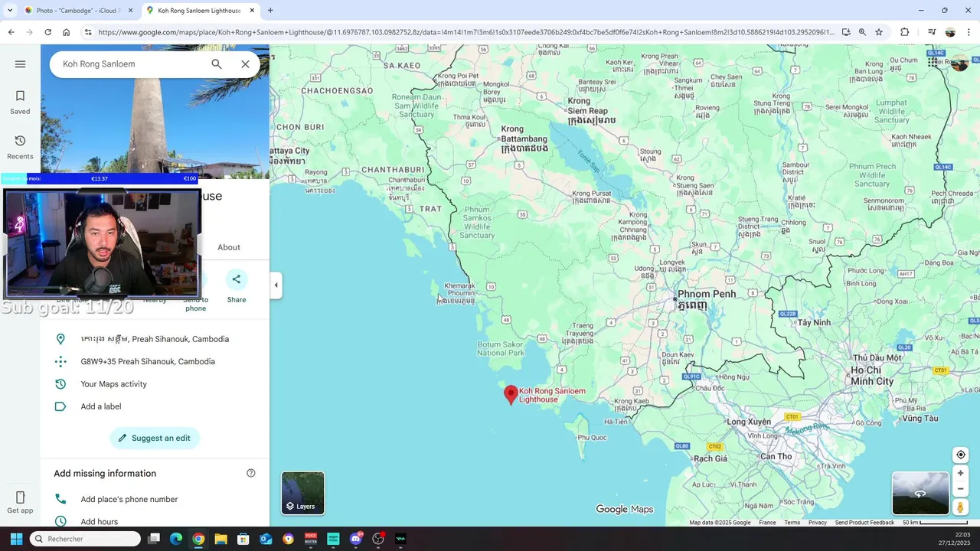Click the Phnom Penh label on map
Image resolution: width=980 pixels, height=551 pixels.
click(706, 294)
